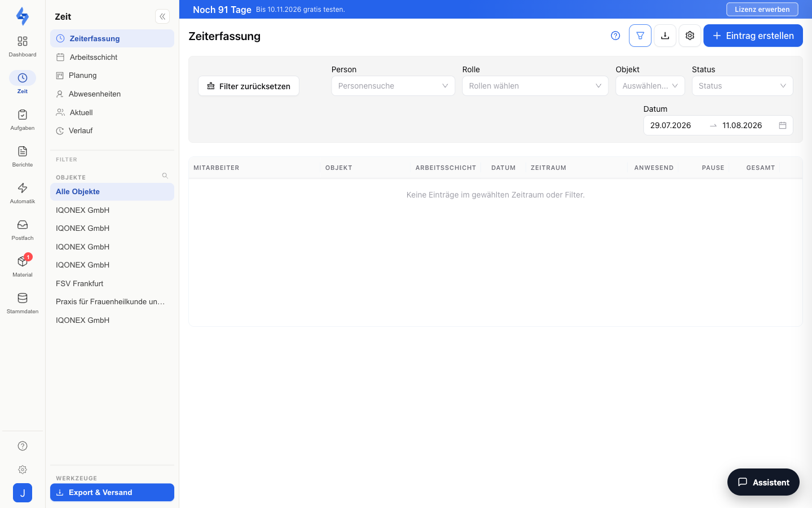Open user avatar J menu

tap(23, 493)
